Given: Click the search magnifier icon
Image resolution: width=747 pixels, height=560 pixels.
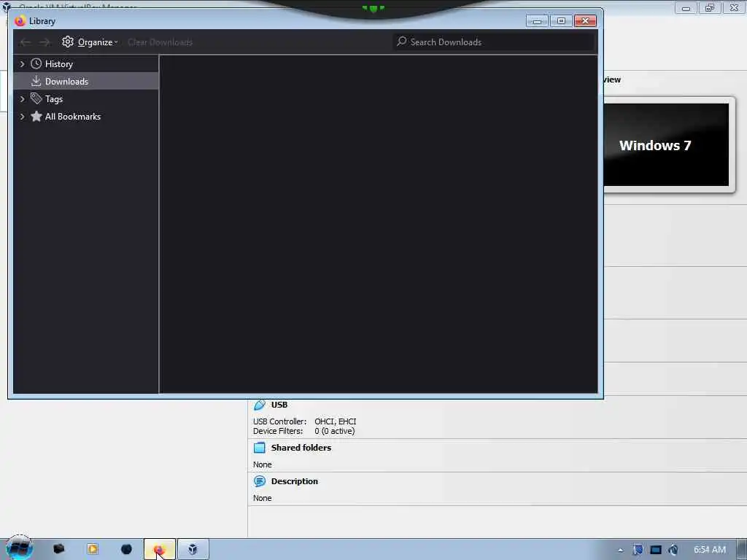Looking at the screenshot, I should pos(402,42).
